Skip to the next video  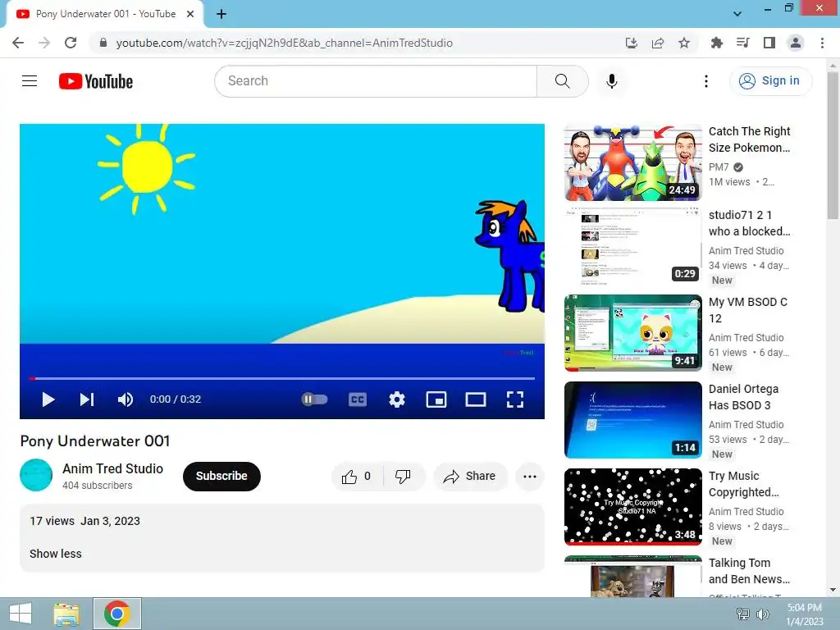87,399
